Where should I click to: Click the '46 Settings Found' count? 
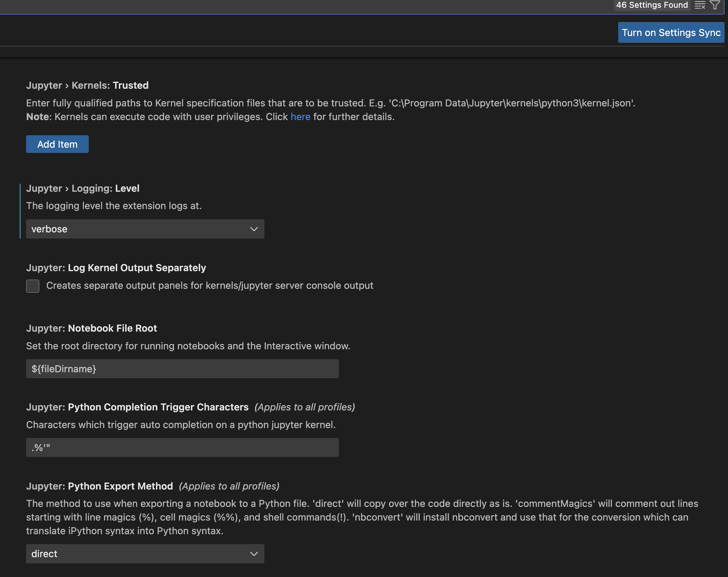(x=652, y=5)
